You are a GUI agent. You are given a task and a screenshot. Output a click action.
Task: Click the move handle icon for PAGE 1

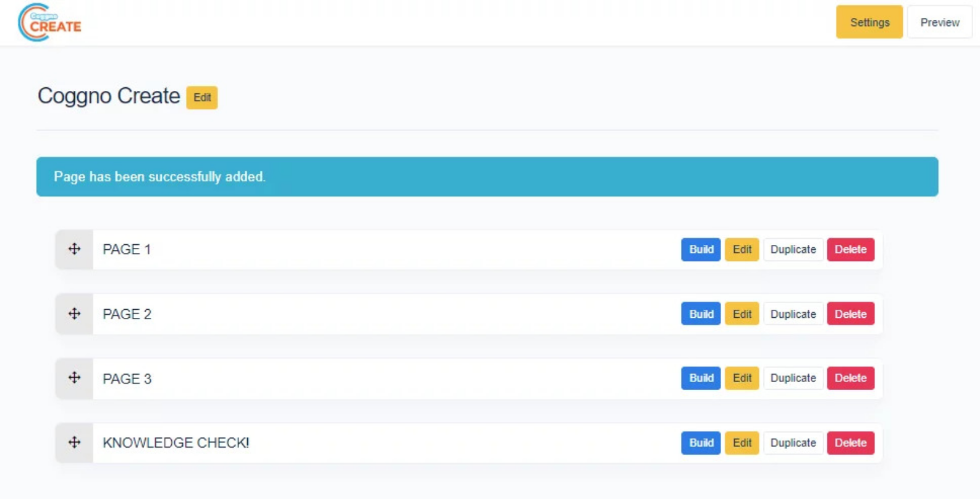[74, 249]
